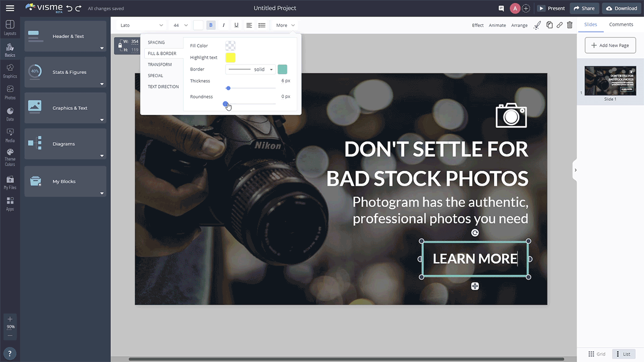Open the border style 'solid' dropdown
Viewport: 644px width, 362px height.
tap(251, 69)
